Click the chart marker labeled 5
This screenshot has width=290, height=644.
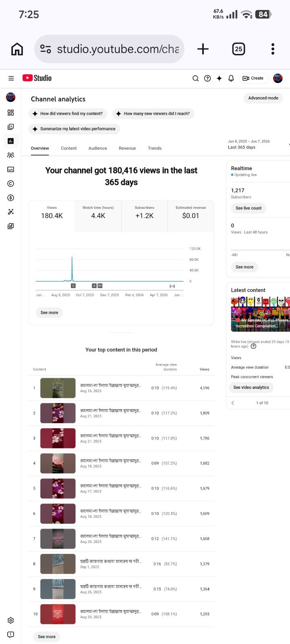(x=73, y=286)
